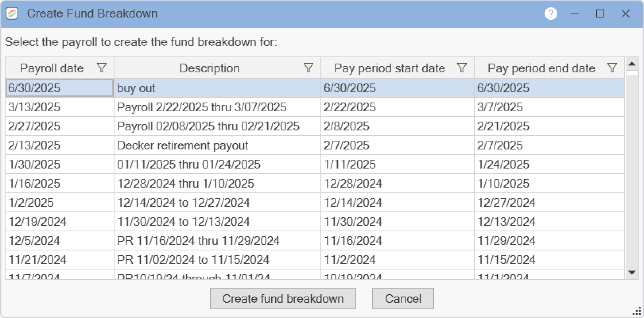
Task: Maximize the Create Fund Breakdown window
Action: [x=600, y=14]
